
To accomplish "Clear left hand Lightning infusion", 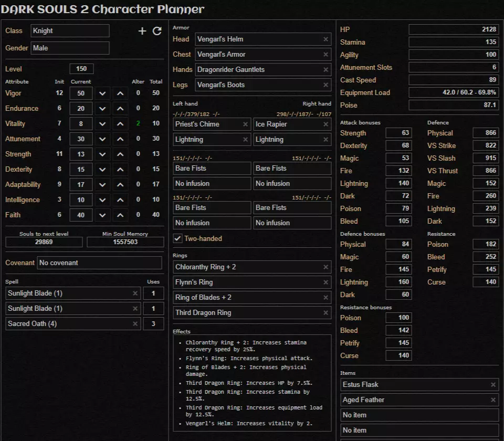I will (245, 140).
